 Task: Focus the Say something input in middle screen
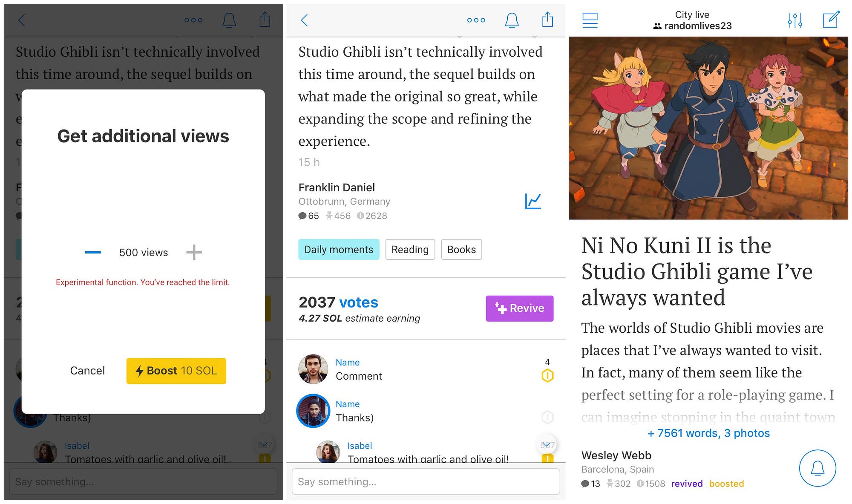(x=426, y=482)
